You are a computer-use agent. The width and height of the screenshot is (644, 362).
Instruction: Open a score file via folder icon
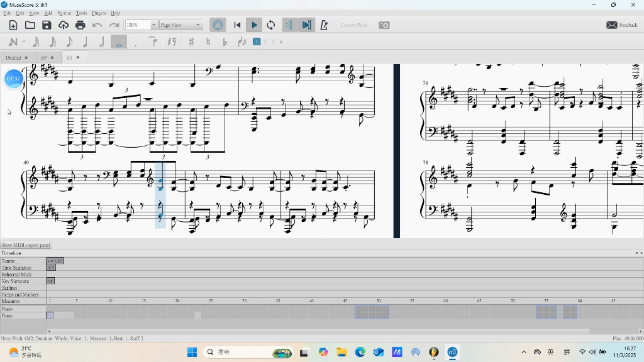pos(30,25)
